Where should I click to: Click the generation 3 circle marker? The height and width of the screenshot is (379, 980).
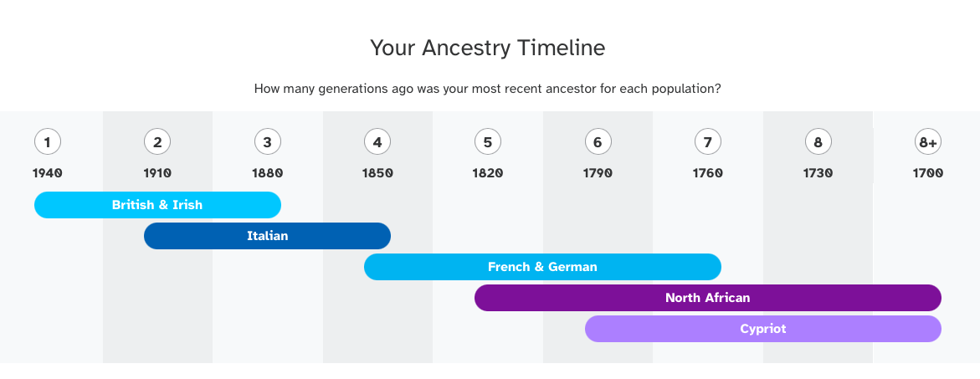[x=267, y=142]
